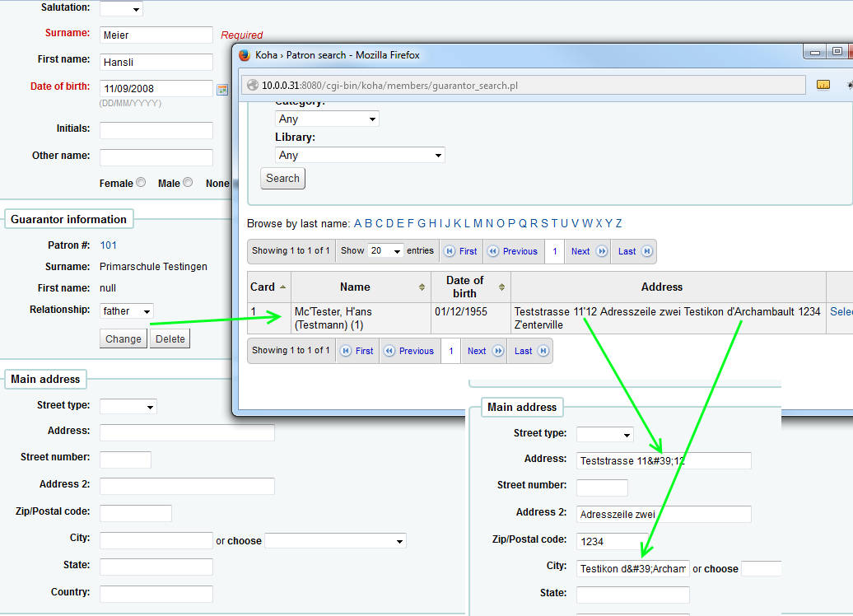853x616 pixels.
Task: Go to First page in top pagination
Action: point(460,251)
